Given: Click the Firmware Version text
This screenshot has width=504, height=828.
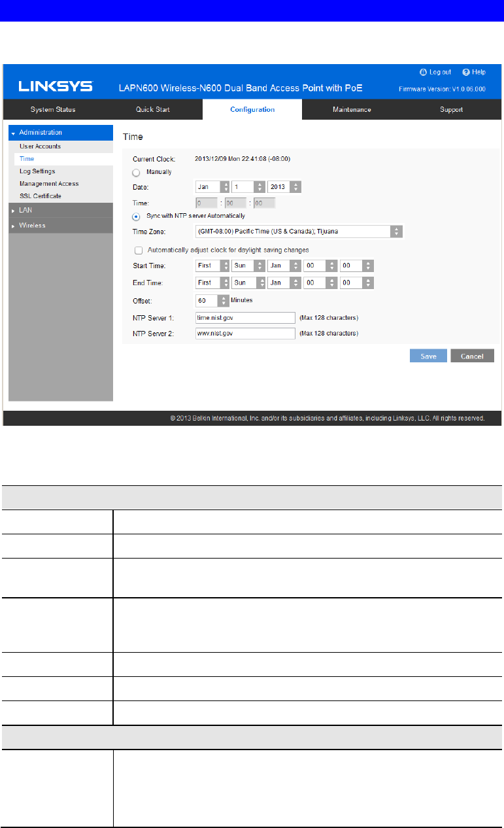Looking at the screenshot, I should [441, 90].
